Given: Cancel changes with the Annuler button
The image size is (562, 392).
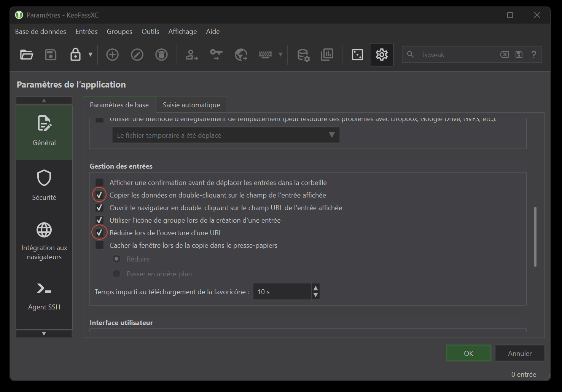Looking at the screenshot, I should 520,353.
